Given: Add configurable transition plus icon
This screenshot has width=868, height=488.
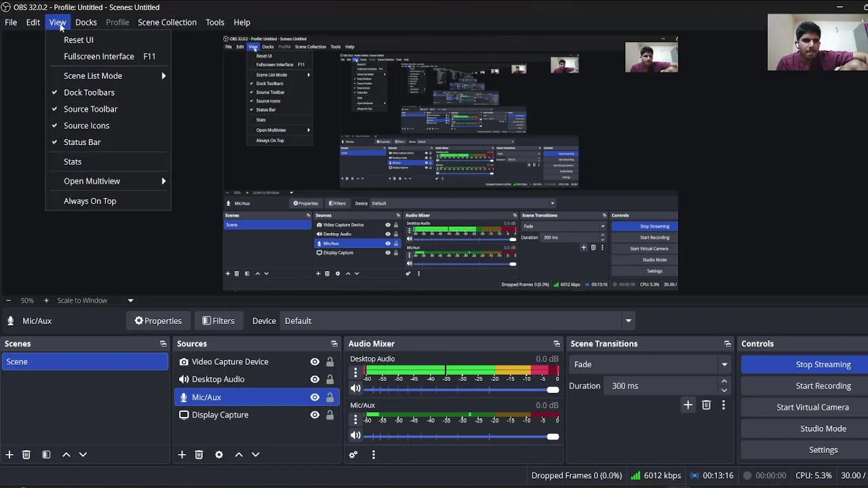Looking at the screenshot, I should click(688, 405).
